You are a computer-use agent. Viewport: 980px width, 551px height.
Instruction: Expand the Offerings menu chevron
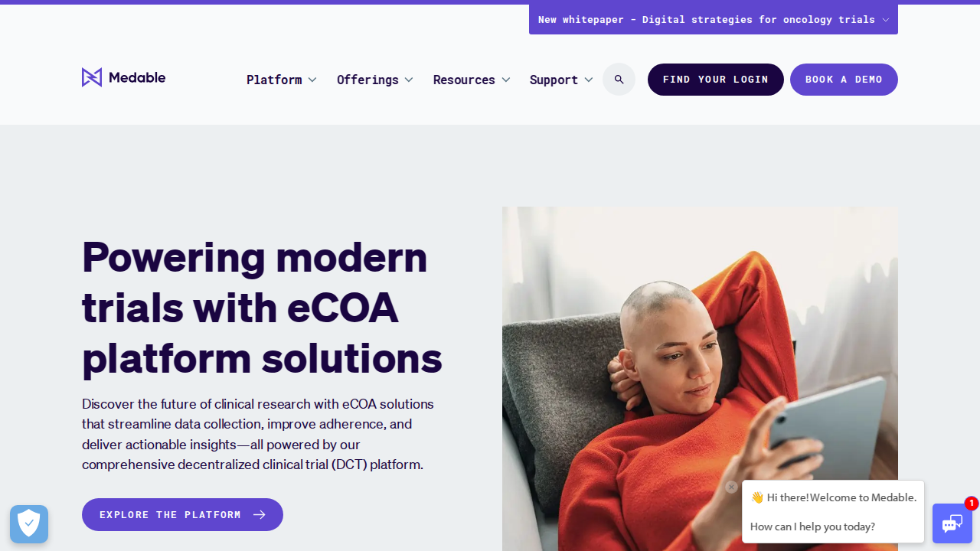click(409, 80)
